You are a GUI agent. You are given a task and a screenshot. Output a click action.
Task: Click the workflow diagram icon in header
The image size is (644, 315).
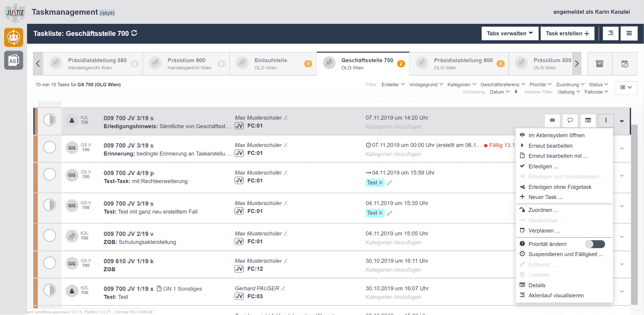click(x=610, y=33)
